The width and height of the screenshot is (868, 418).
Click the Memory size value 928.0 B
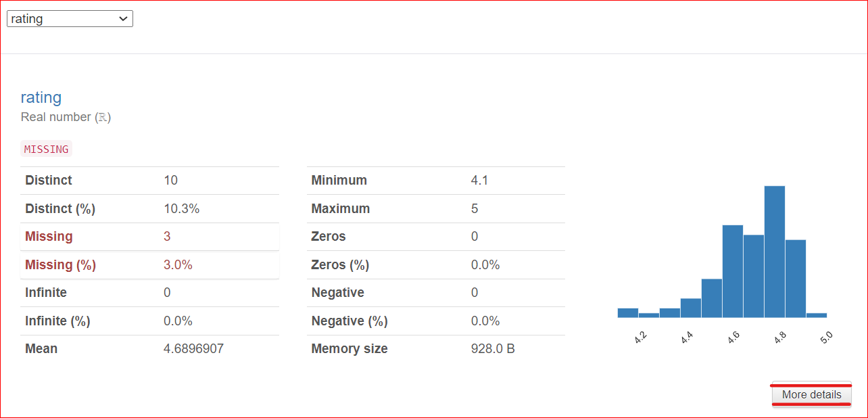[x=493, y=349]
